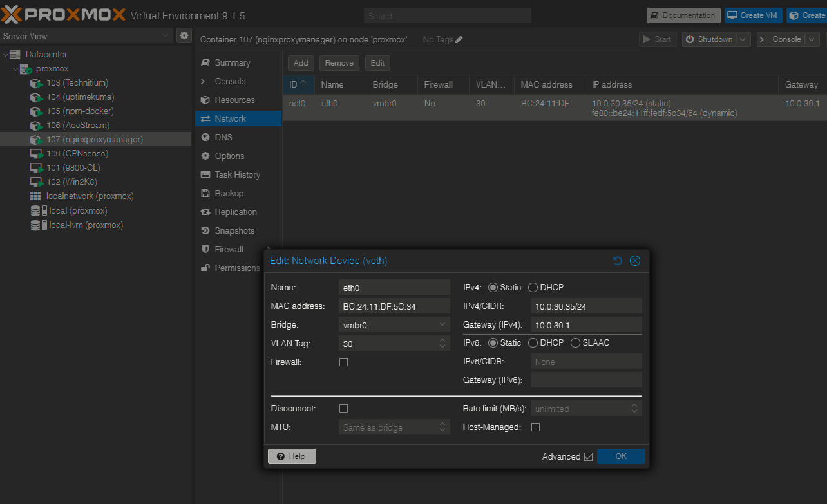Viewport: 827px width, 504px height.
Task: Collapse the proxmox node arrow
Action: (x=16, y=69)
